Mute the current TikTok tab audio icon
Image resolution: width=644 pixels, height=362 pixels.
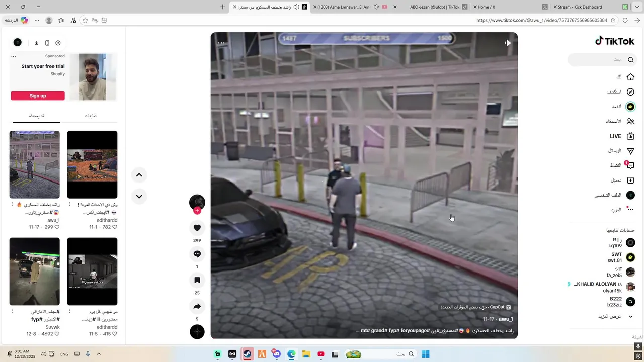pos(296,7)
